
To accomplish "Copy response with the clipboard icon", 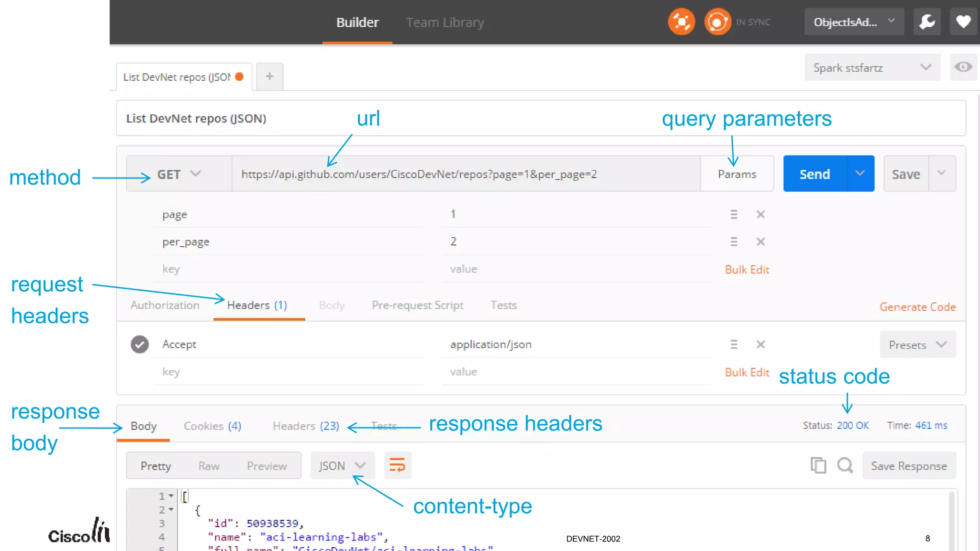I will click(x=818, y=465).
